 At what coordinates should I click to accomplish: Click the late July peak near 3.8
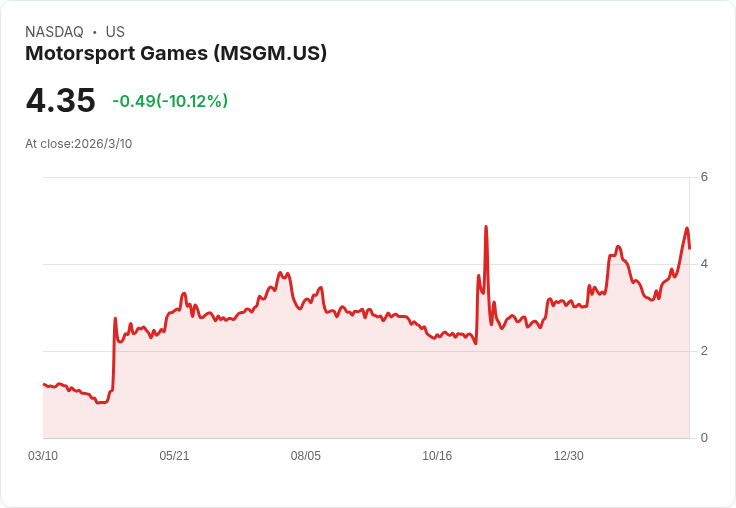coord(280,273)
